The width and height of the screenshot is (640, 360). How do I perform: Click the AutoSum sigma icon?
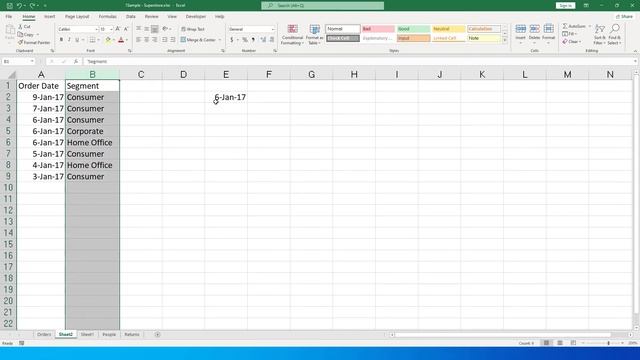tap(565, 26)
